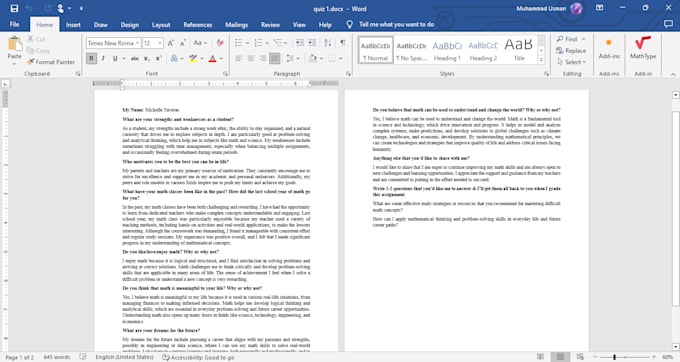
Task: Click Accessibility: Good to go status
Action: pyautogui.click(x=198, y=357)
